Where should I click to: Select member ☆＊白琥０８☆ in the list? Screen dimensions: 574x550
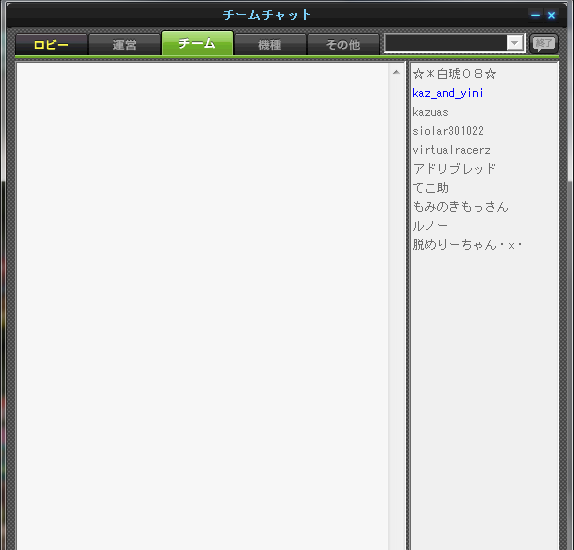tap(454, 74)
